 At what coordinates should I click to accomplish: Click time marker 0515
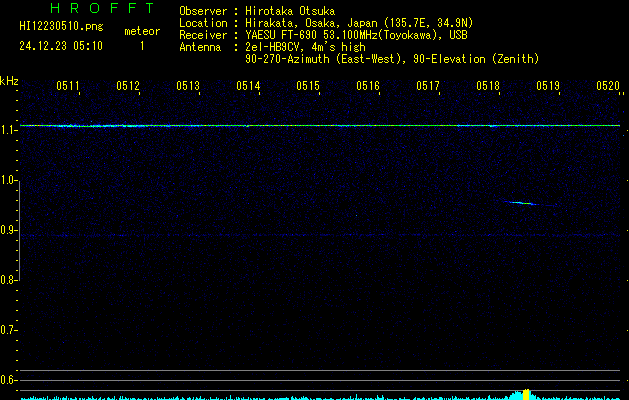pos(308,86)
